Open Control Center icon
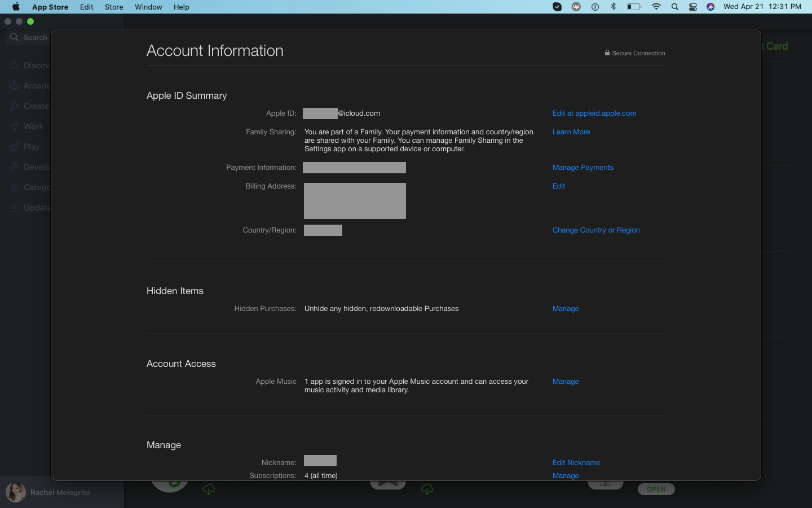The height and width of the screenshot is (508, 812). [x=693, y=7]
